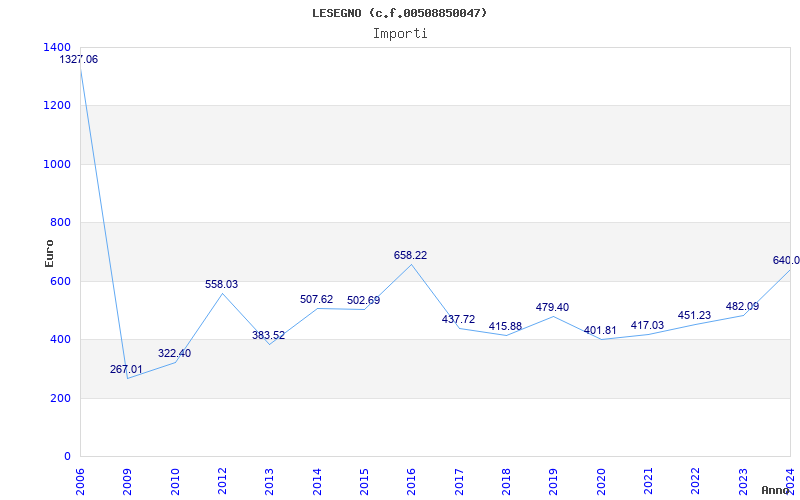This screenshot has width=800, height=500.
Task: Click the 417.03 data label
Action: pos(647,326)
